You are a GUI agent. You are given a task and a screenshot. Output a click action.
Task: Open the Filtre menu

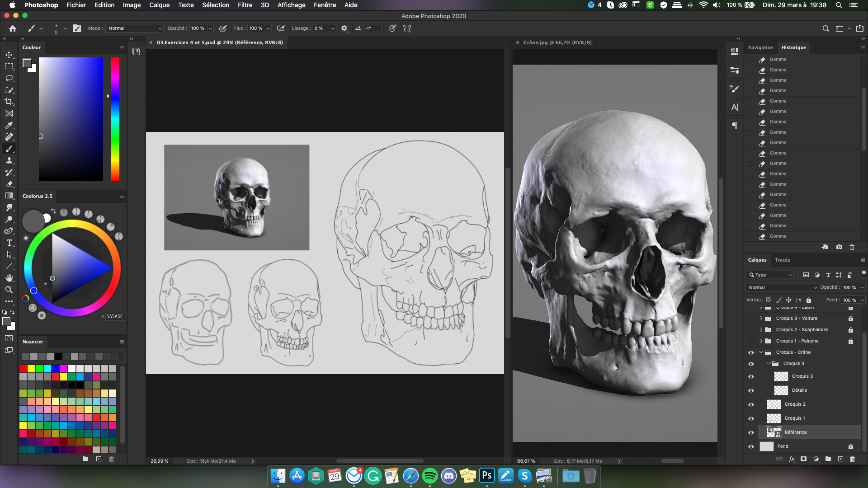tap(245, 5)
